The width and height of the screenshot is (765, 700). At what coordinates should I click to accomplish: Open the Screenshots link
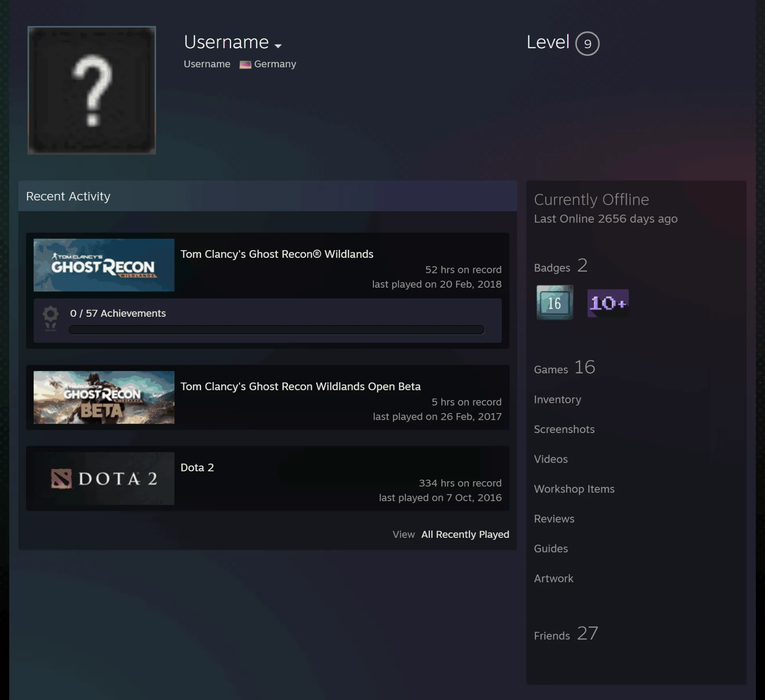[564, 429]
